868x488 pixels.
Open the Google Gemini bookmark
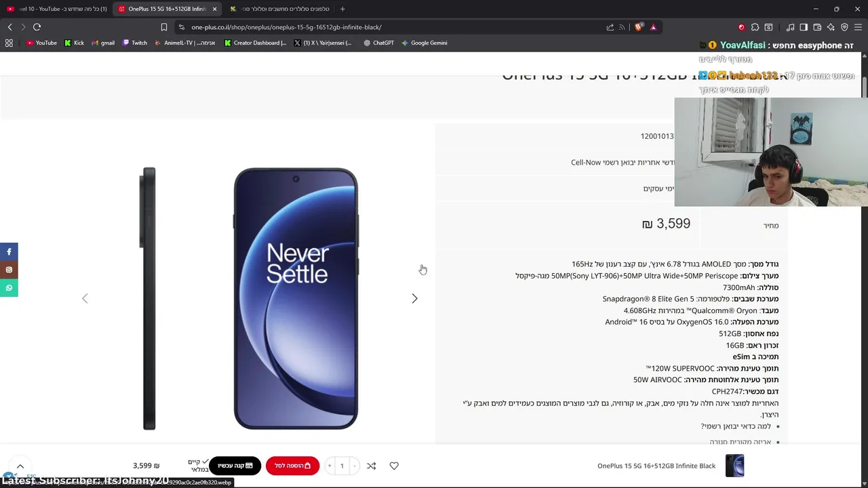point(424,43)
